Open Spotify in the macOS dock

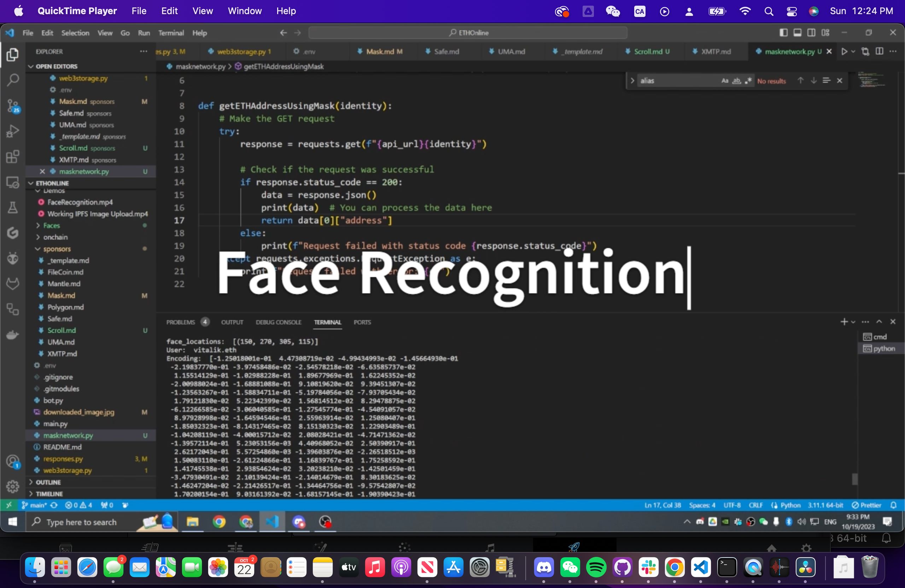(x=596, y=568)
